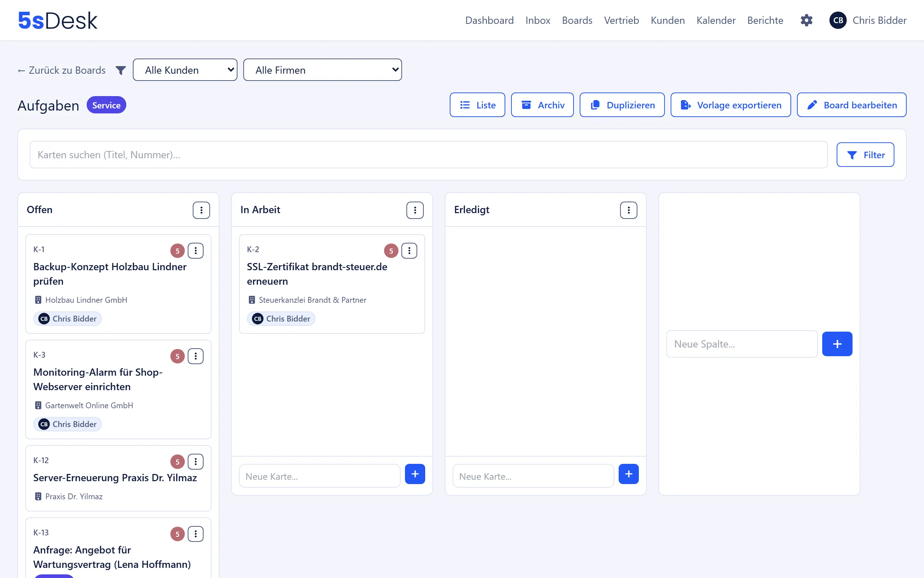The width and height of the screenshot is (924, 578).
Task: Open the Kalender page
Action: [x=716, y=20]
